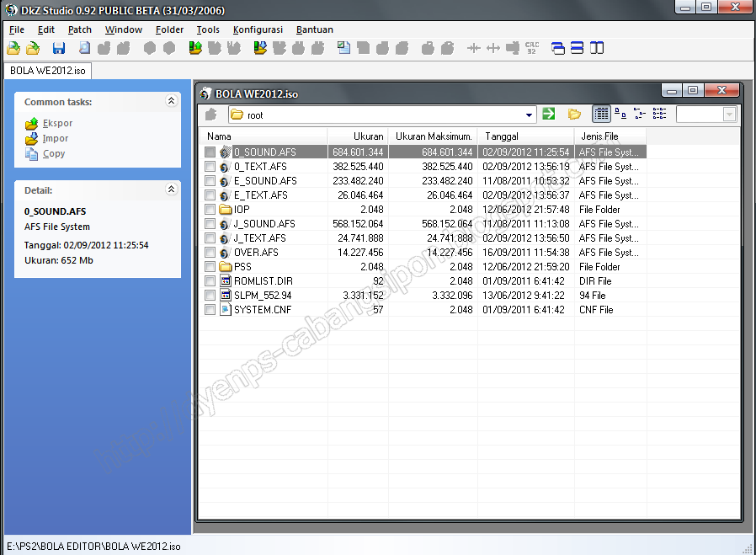Click the CRC32 toolbar icon

[532, 48]
